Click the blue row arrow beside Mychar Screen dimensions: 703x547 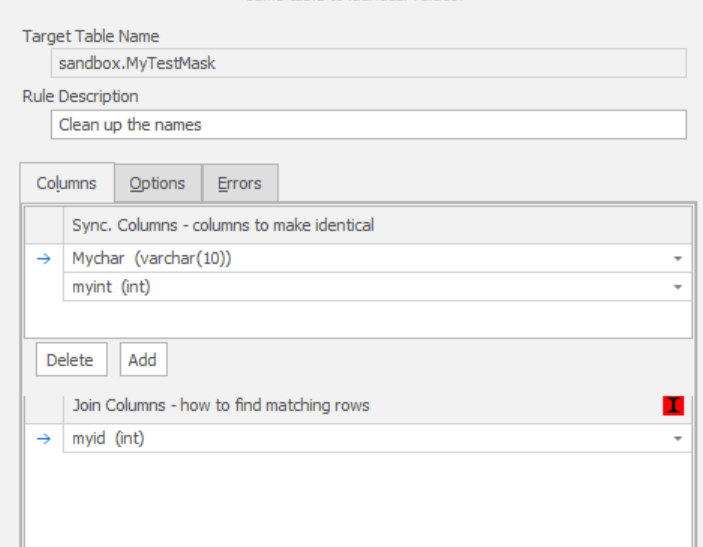(43, 258)
